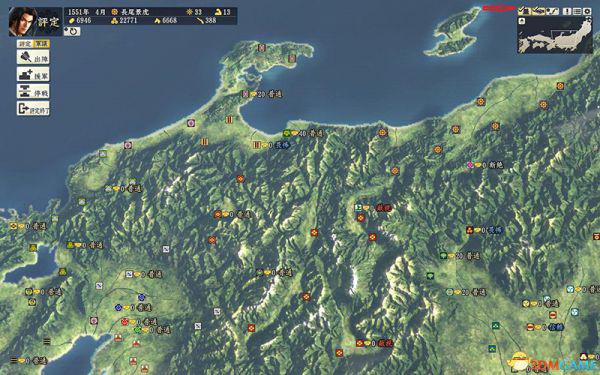
Task: Collapse the minimap with the arrow icon
Action: coord(522,21)
